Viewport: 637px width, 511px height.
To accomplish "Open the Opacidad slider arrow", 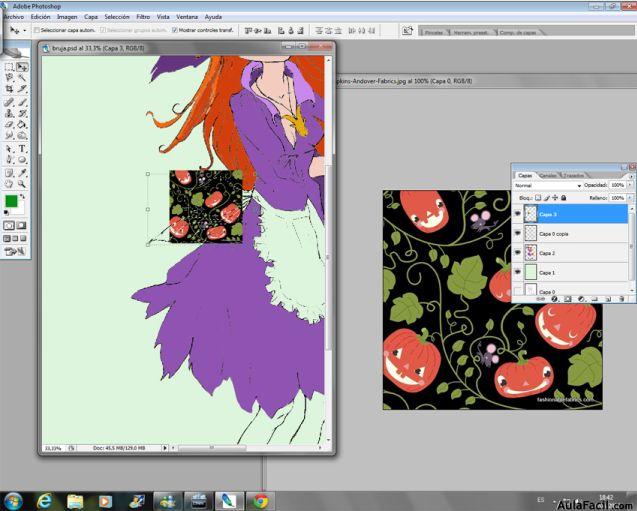I will [x=630, y=185].
